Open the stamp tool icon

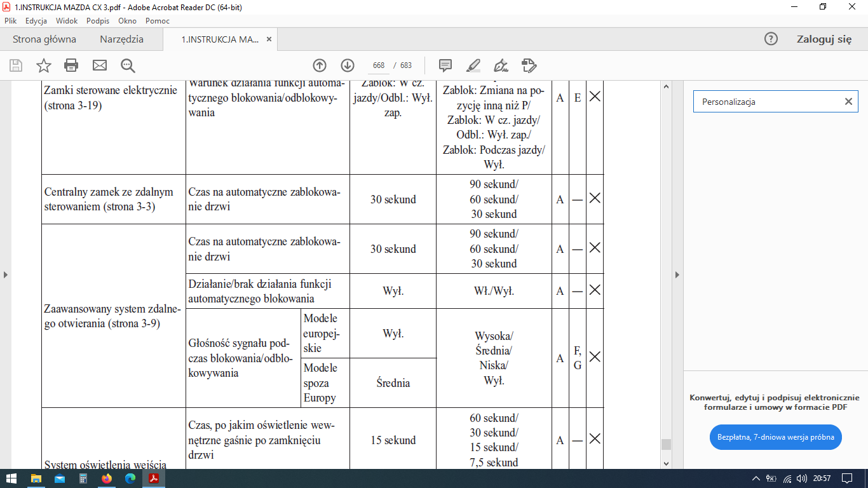point(529,65)
